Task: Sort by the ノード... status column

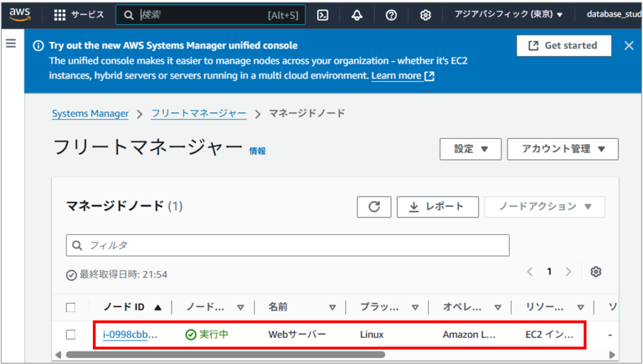Action: [x=215, y=307]
